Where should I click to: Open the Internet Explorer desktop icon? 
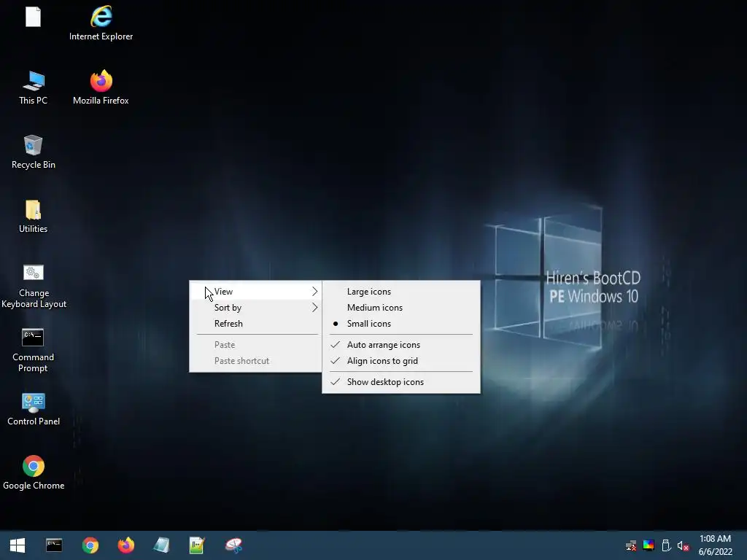[x=101, y=23]
